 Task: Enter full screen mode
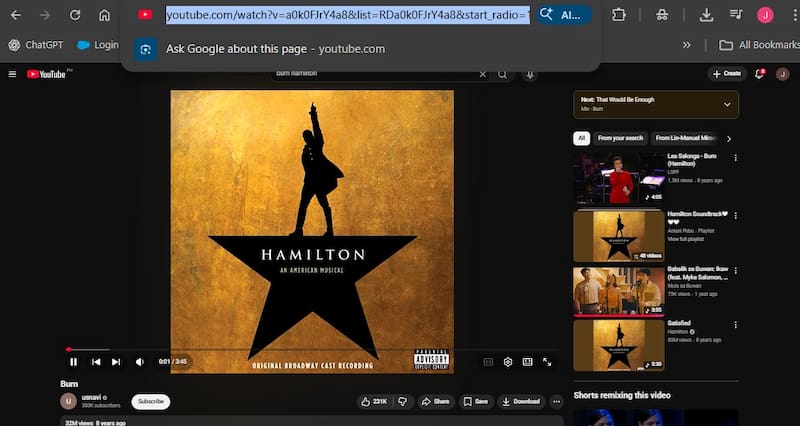[x=547, y=362]
